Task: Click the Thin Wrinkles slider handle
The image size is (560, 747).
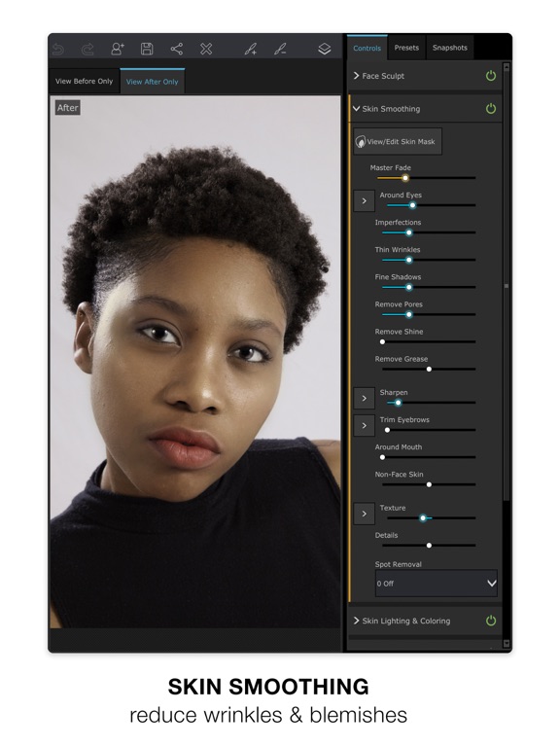Action: pos(408,260)
